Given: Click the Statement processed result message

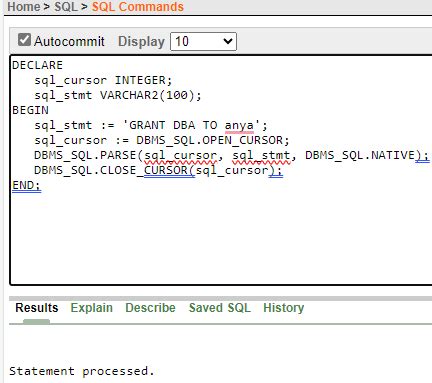Looking at the screenshot, I should pyautogui.click(x=82, y=371).
